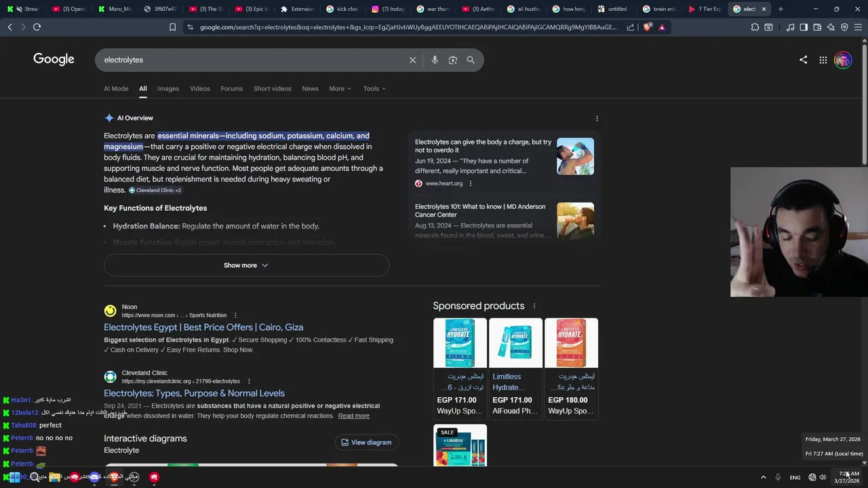The width and height of the screenshot is (868, 488).
Task: Open Electrolytes: Types, Purpose & Normal Levels link
Action: pyautogui.click(x=194, y=393)
